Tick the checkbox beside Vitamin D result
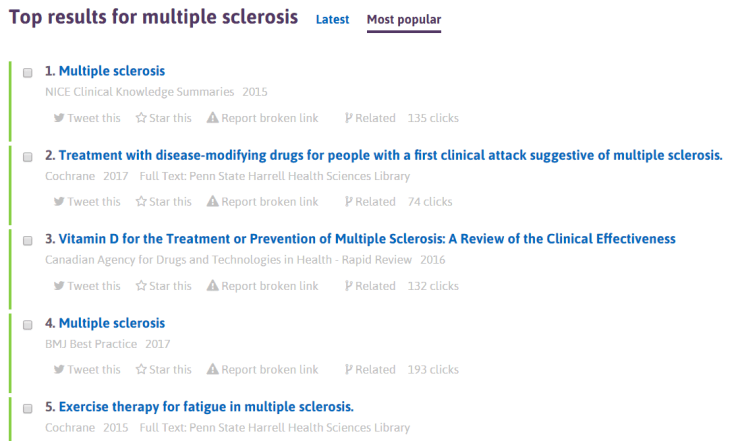 [28, 240]
